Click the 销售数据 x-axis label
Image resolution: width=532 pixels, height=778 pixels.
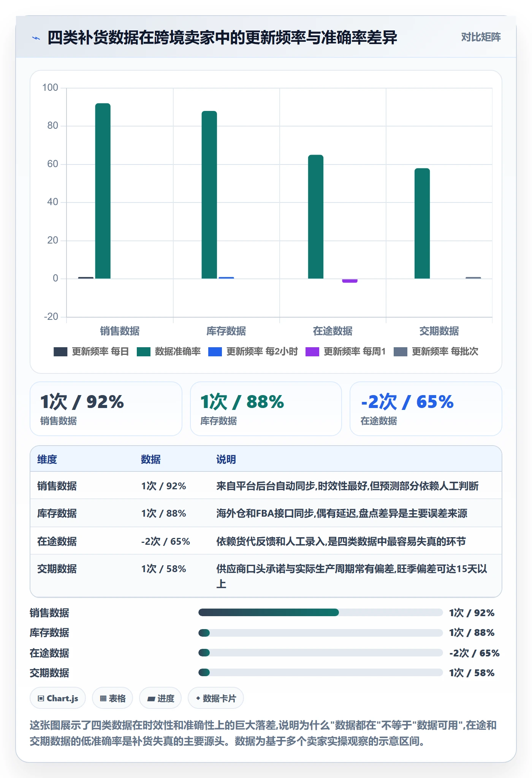pos(120,331)
